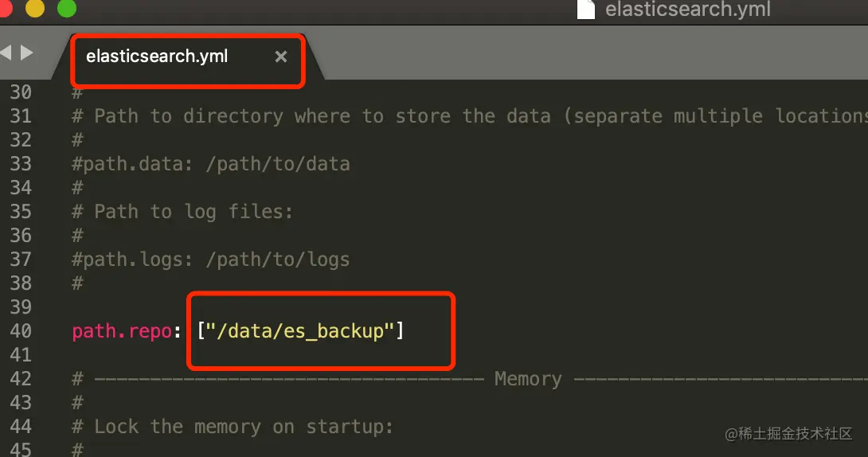This screenshot has height=457, width=868.
Task: Click inside the "/data/es_backup" string
Action: (300, 331)
